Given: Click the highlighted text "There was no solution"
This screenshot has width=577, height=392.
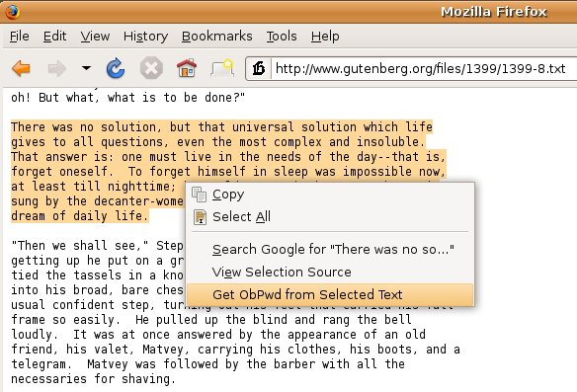Looking at the screenshot, I should 86,127.
